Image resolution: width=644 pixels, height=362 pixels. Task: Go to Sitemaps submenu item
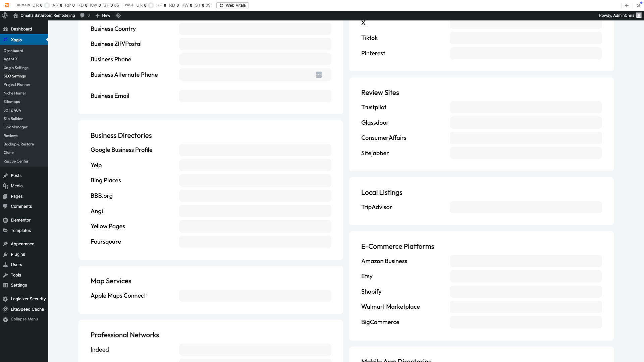[12, 102]
